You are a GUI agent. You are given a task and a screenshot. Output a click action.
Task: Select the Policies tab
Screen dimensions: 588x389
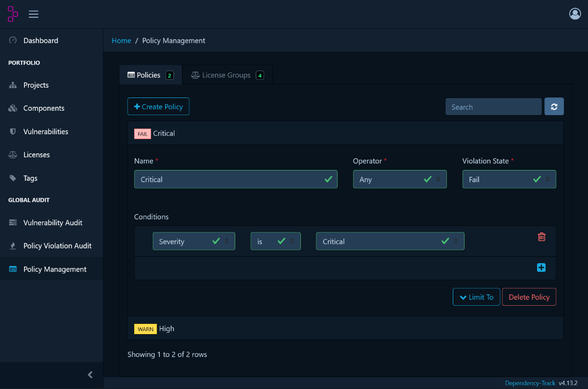150,75
